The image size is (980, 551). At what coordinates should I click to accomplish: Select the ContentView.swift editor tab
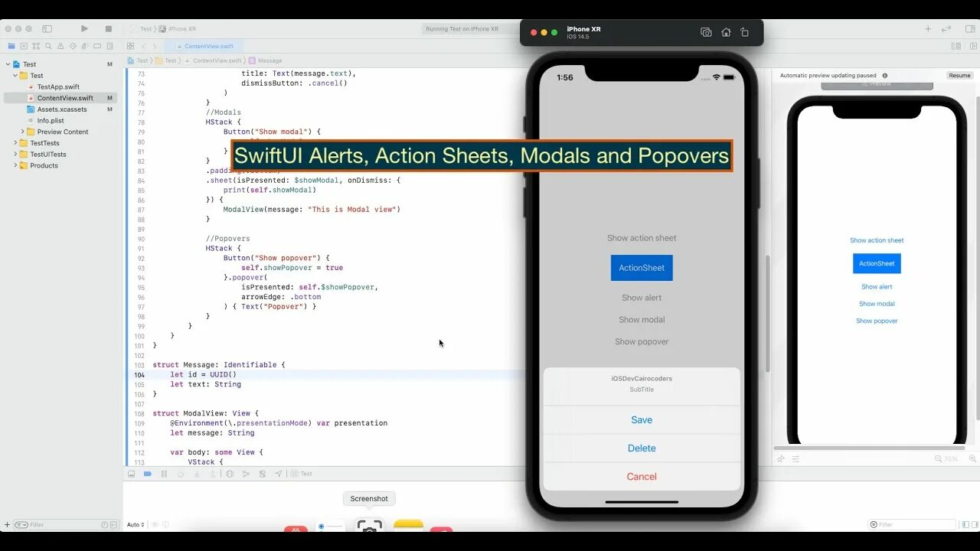(204, 46)
